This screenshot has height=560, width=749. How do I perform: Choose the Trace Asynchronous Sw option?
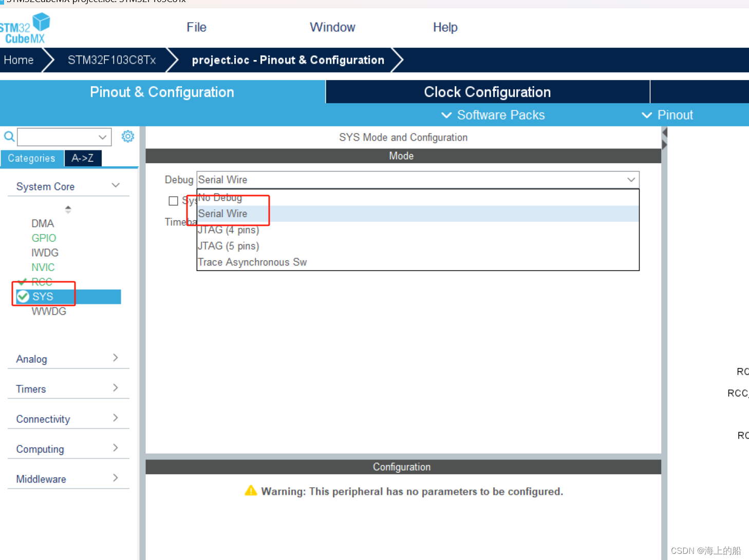point(418,262)
